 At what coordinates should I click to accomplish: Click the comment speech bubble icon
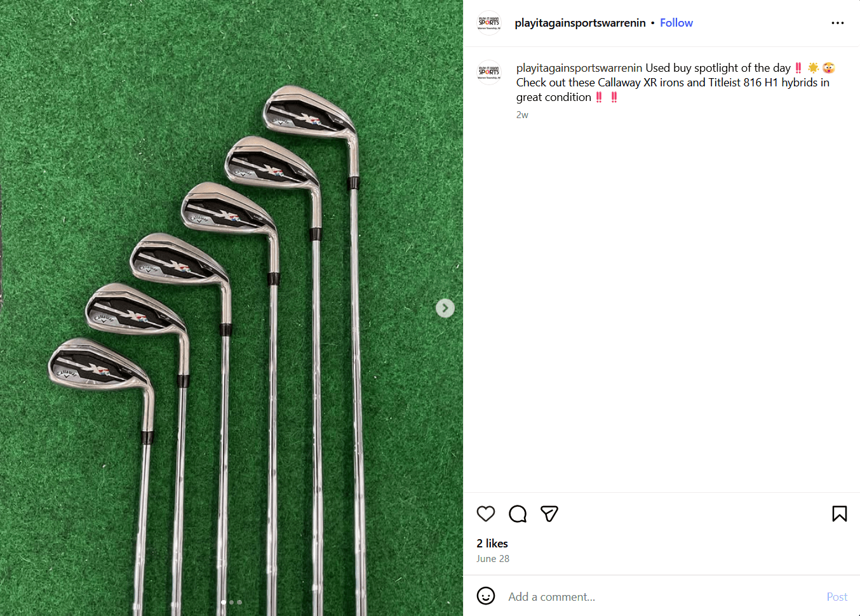(x=518, y=514)
